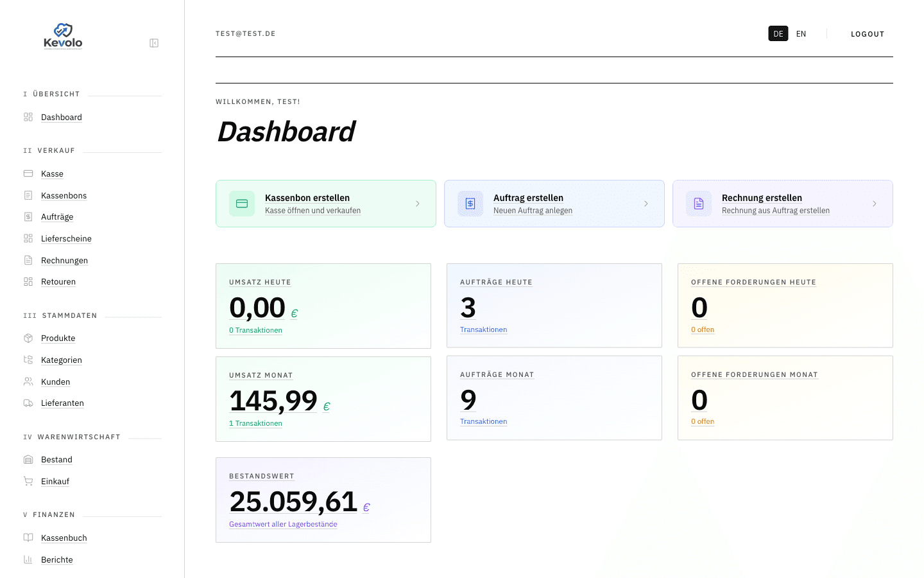Open Bestand in the sidebar

click(56, 459)
